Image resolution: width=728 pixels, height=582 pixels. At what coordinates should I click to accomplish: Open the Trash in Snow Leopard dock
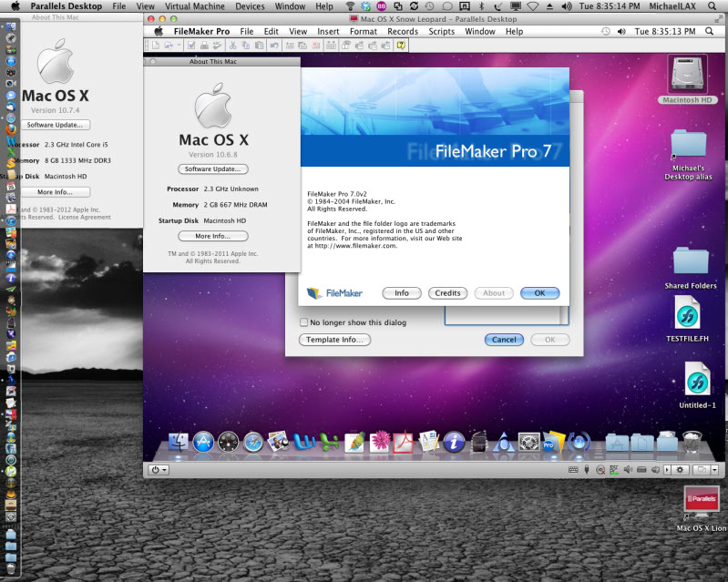tap(692, 441)
